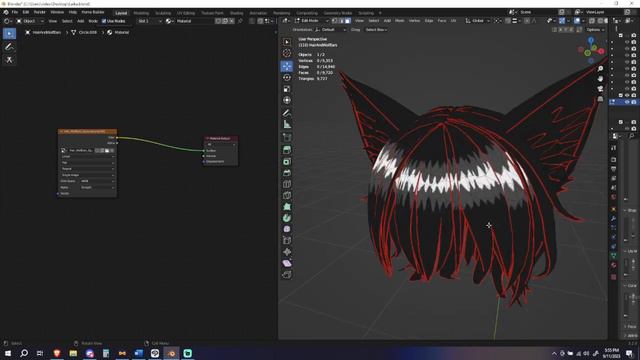Screen dimensions: 640x360
Task: Select the Add Cube tool
Action: (287, 138)
